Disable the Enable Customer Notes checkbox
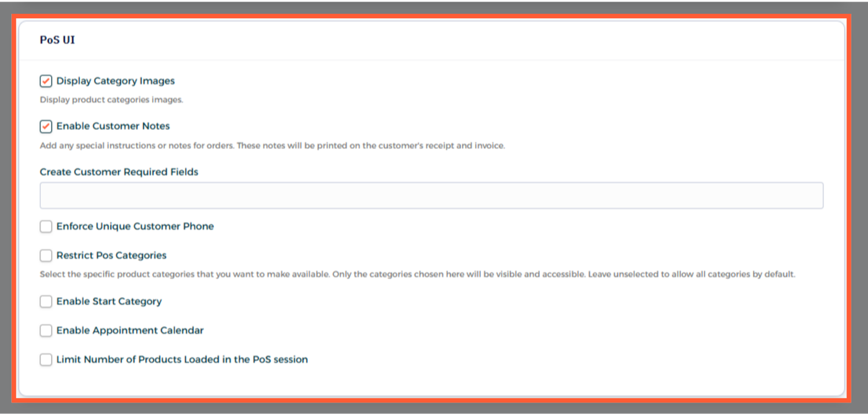The width and height of the screenshot is (868, 414). pyautogui.click(x=46, y=126)
